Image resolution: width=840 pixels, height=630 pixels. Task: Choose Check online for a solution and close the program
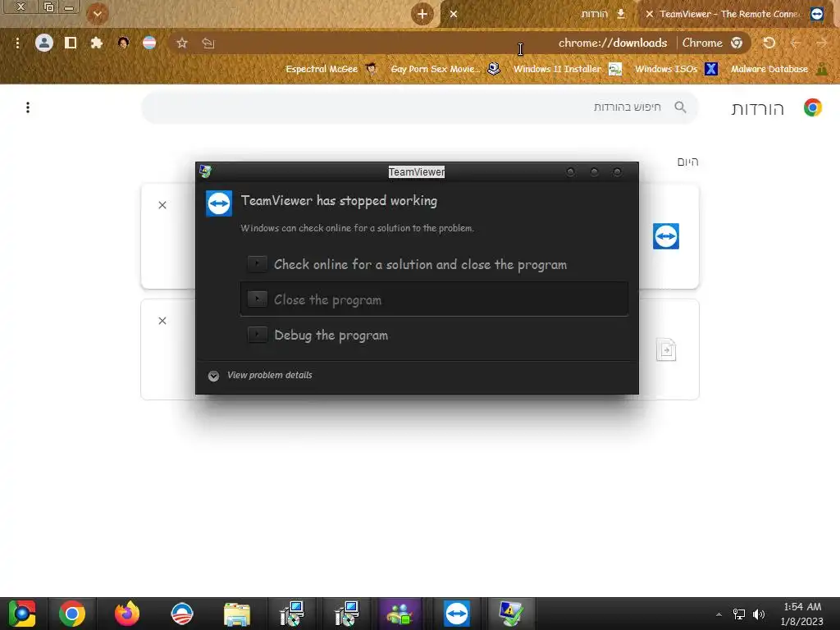434,264
